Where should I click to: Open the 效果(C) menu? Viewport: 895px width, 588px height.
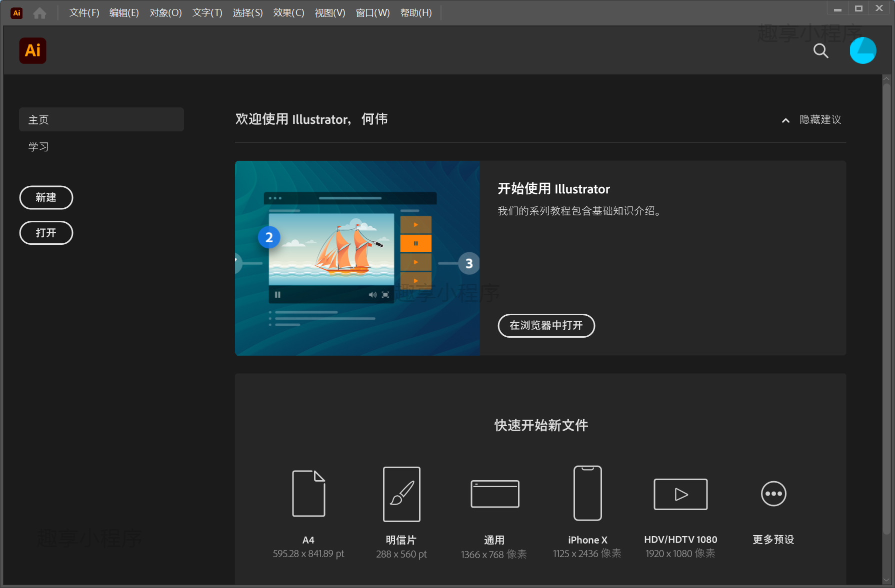point(288,13)
